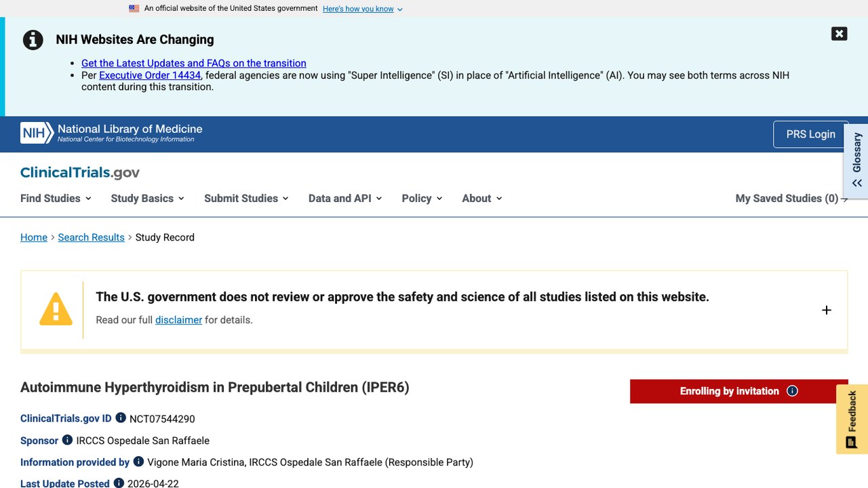This screenshot has height=488, width=868.
Task: Open the full disclaimer link
Action: coord(178,320)
